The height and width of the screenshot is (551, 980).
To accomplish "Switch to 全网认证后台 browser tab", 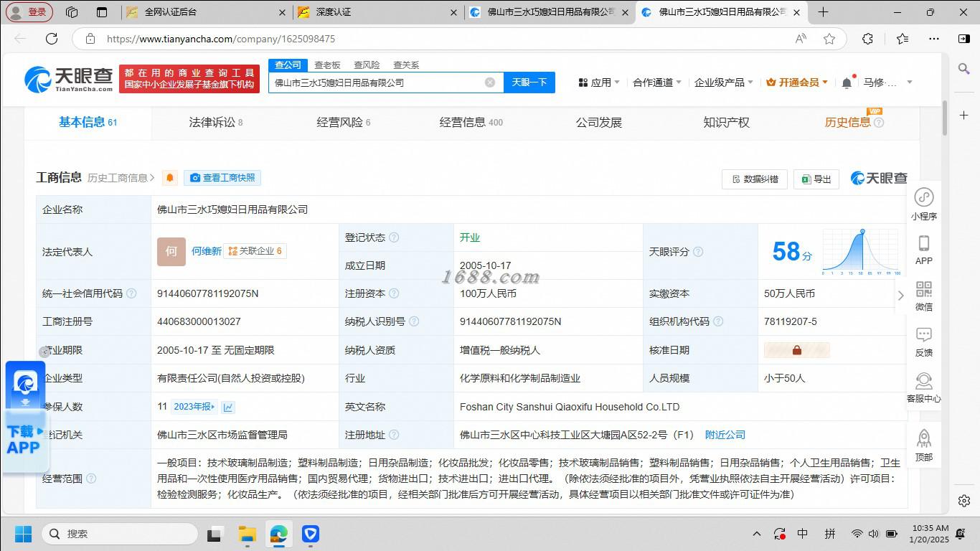I will tap(204, 12).
